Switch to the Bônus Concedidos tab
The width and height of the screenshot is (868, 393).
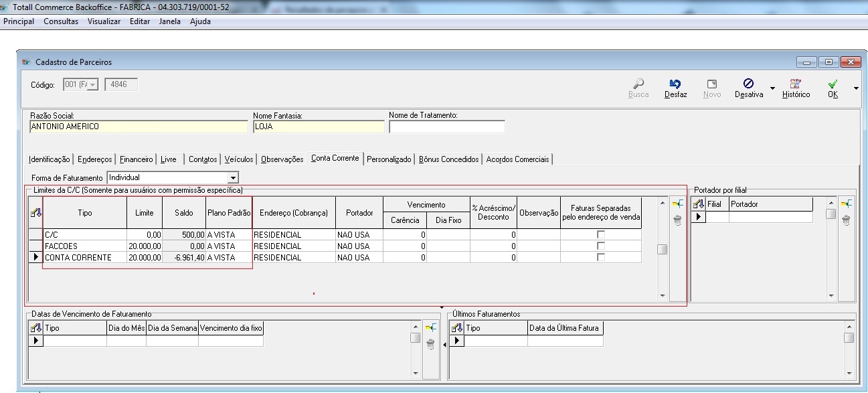pyautogui.click(x=449, y=159)
